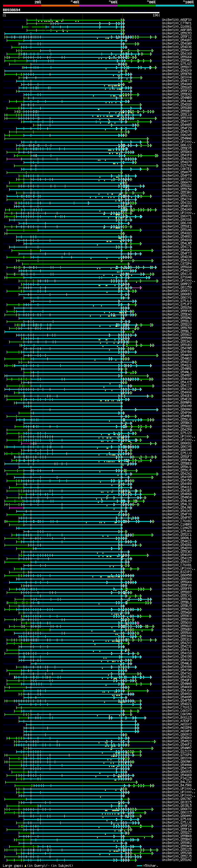197x868 pixels.
Task: Click the green ~80% identity legend bar
Action: pos(137,6)
